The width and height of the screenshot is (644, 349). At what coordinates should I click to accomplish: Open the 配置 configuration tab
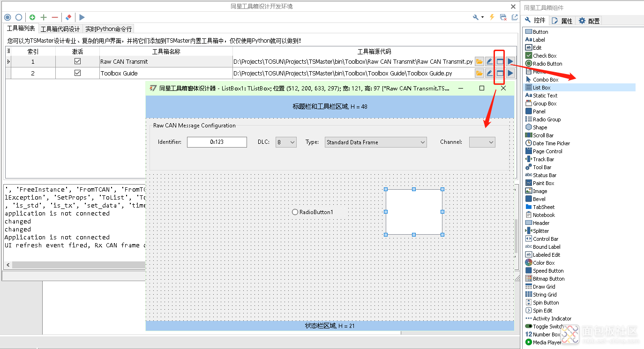589,21
